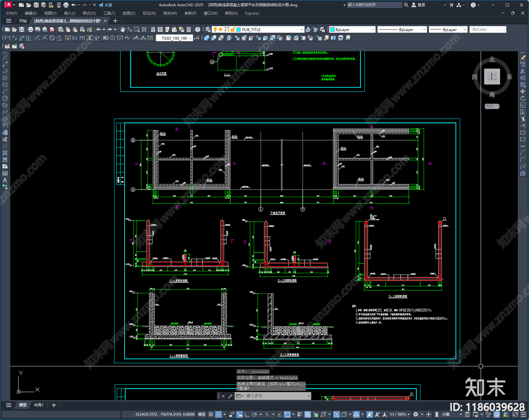The height and width of the screenshot is (420, 529).
Task: Select the Circle draw tool in left toolbar
Action: (x=5, y=99)
